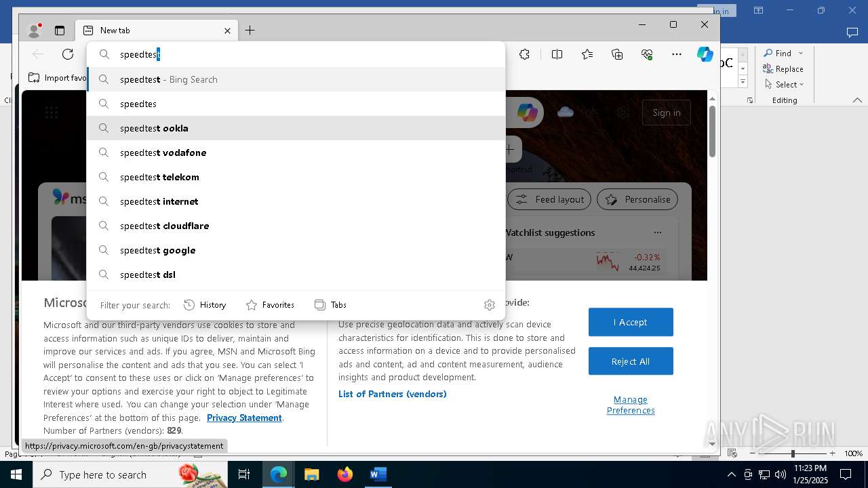Viewport: 868px width, 488px height.
Task: Open the List of Partners (vendors) link
Action: pyautogui.click(x=392, y=394)
